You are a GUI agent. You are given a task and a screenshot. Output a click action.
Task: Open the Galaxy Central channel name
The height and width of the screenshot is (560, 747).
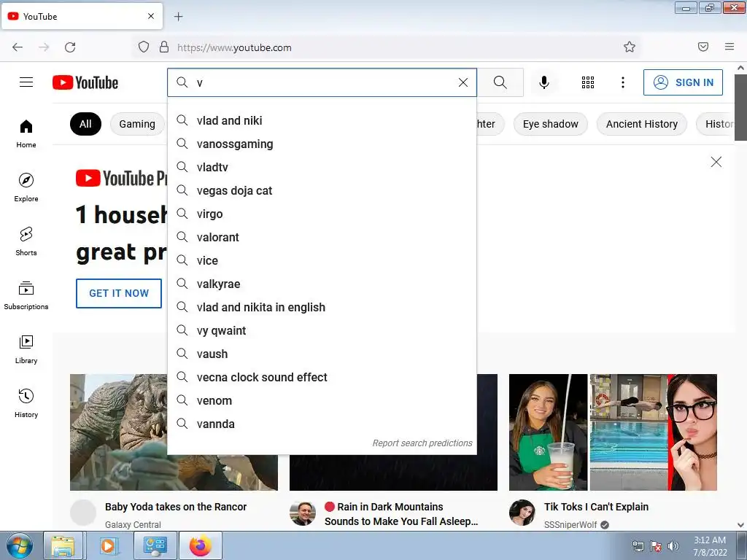coord(133,525)
